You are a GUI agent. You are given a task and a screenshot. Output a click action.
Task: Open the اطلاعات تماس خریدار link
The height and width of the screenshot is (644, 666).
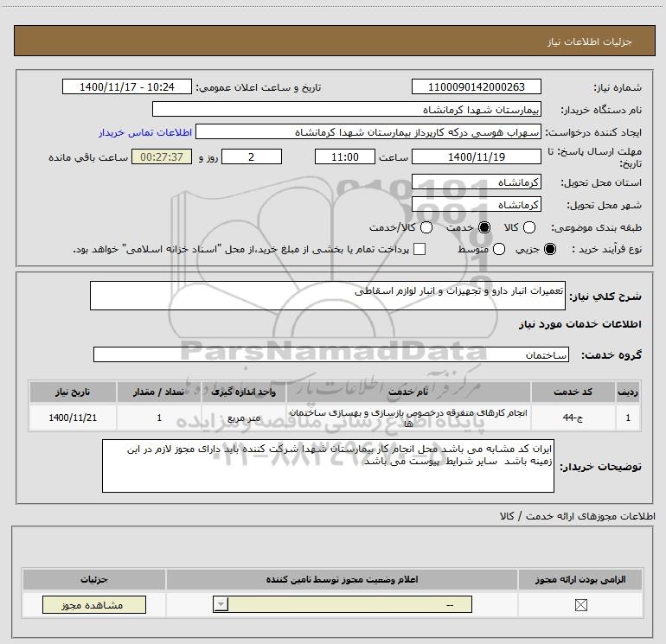coord(145,132)
